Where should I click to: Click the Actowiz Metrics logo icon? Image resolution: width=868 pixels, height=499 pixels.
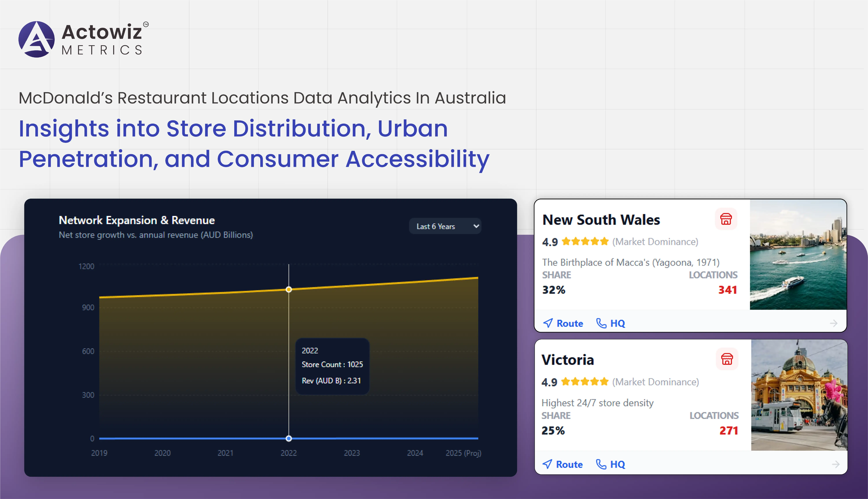tap(37, 39)
